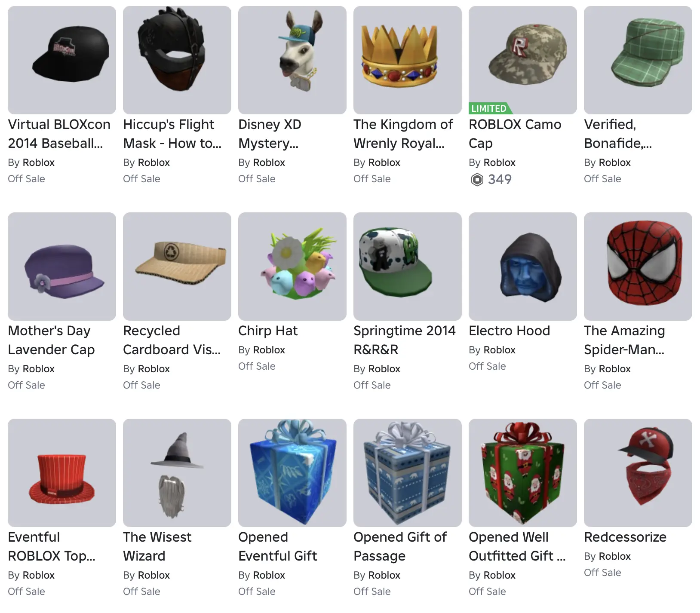Open the Kingdom of Wrenly Royal crown image
Screen dimensions: 700x613
point(408,60)
